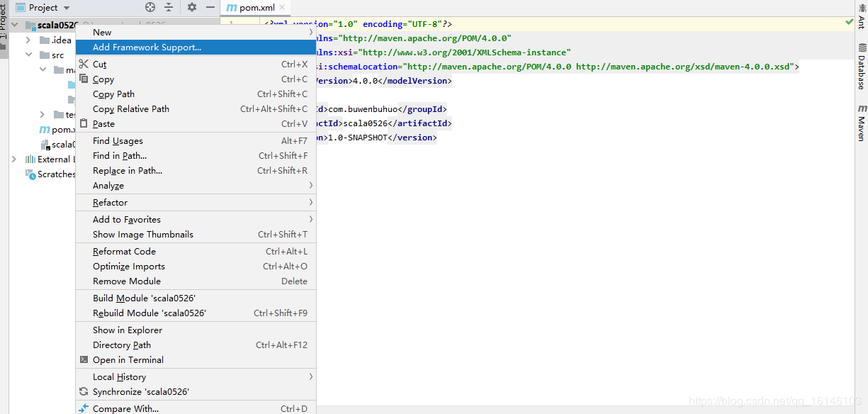The height and width of the screenshot is (414, 868).
Task: Click the green checkmark inspection indicator
Action: click(x=850, y=23)
